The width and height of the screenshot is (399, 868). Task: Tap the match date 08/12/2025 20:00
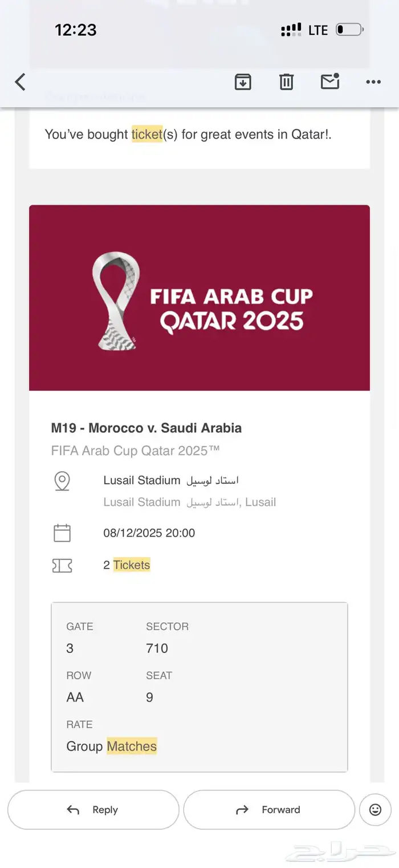click(149, 533)
